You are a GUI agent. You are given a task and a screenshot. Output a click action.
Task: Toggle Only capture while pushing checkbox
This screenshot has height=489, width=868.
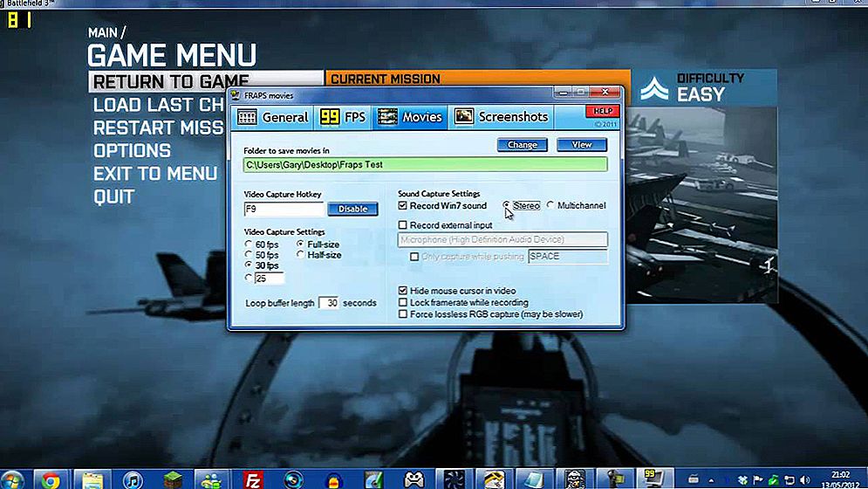coord(414,257)
